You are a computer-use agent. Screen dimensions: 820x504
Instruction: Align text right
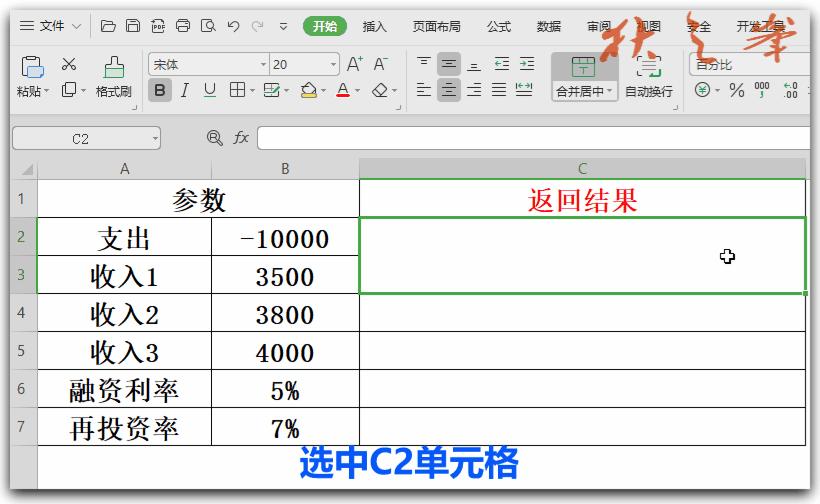pyautogui.click(x=474, y=90)
